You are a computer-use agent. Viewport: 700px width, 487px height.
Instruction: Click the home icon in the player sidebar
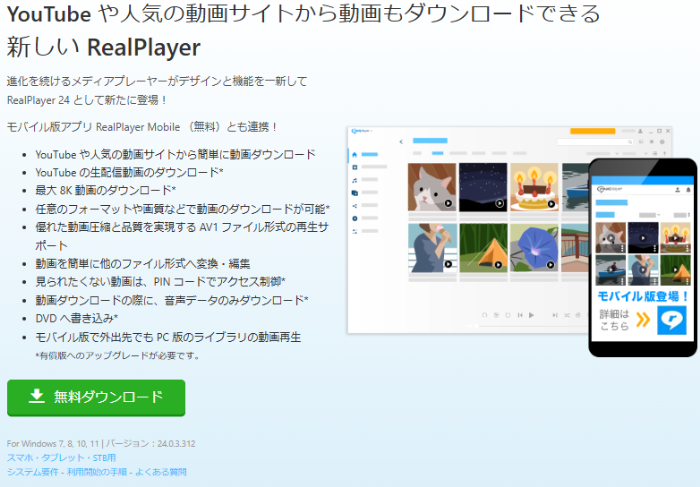point(354,154)
